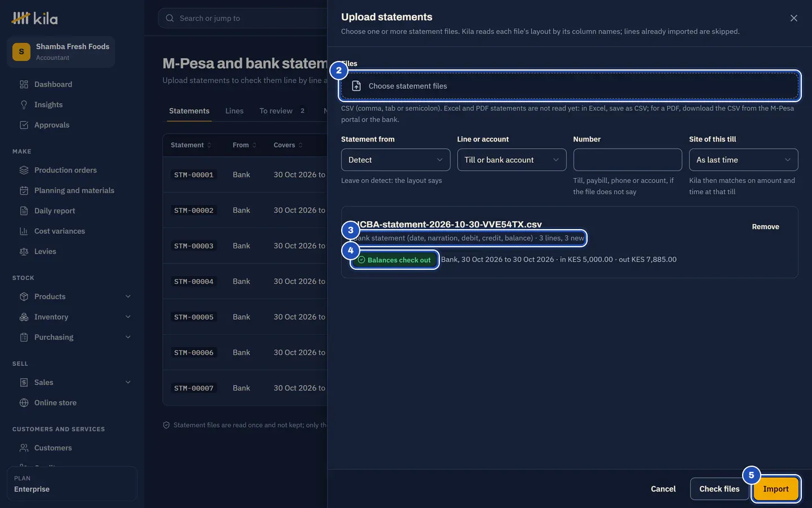Screen dimensions: 812x508
Task: Click the Inventory cubes icon
Action: point(24,317)
